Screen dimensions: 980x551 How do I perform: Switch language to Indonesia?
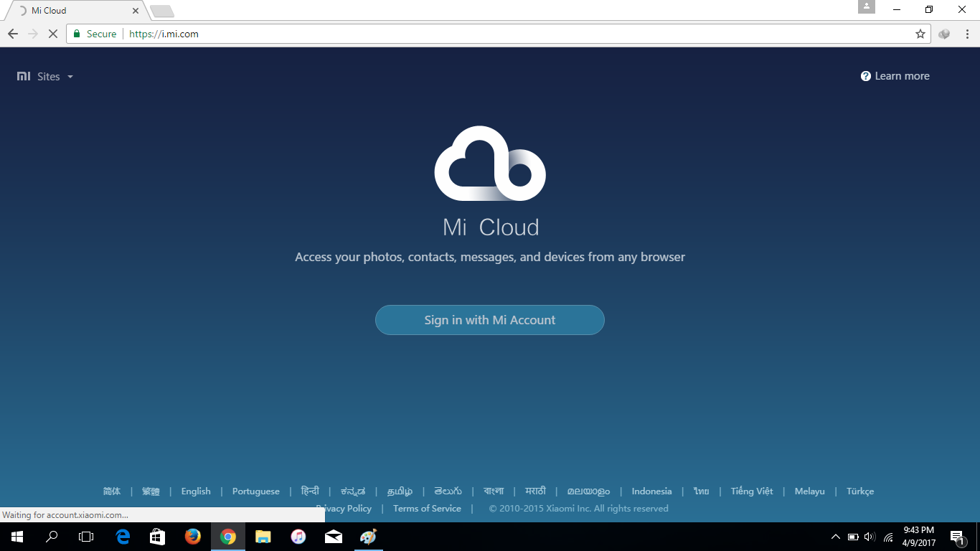(x=651, y=491)
